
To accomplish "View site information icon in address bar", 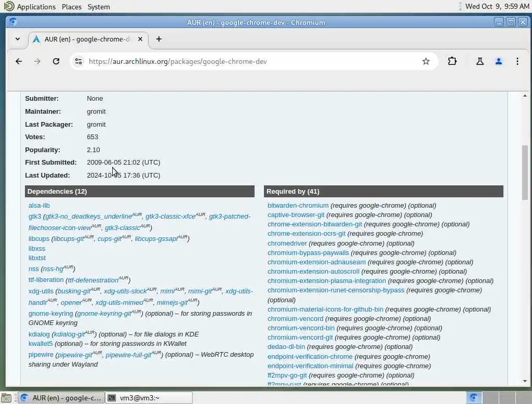I will click(x=78, y=61).
